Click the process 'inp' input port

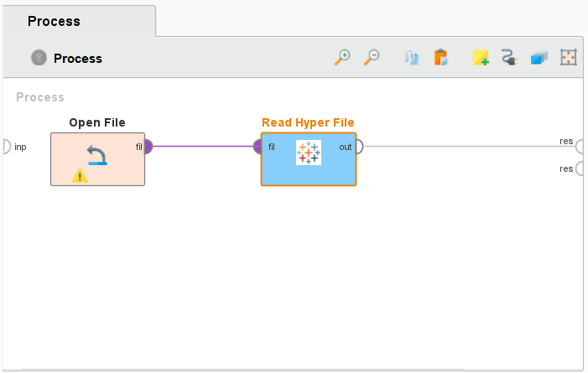coord(5,147)
